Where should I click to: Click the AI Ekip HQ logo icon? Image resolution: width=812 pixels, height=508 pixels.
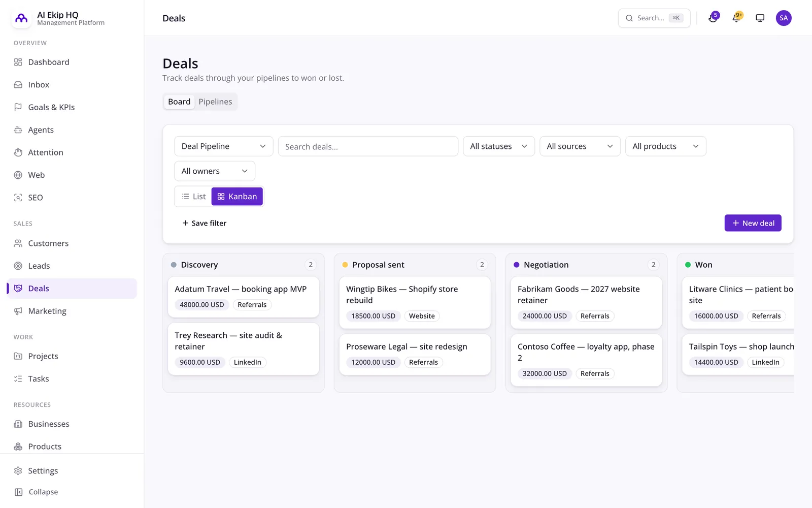(x=21, y=18)
